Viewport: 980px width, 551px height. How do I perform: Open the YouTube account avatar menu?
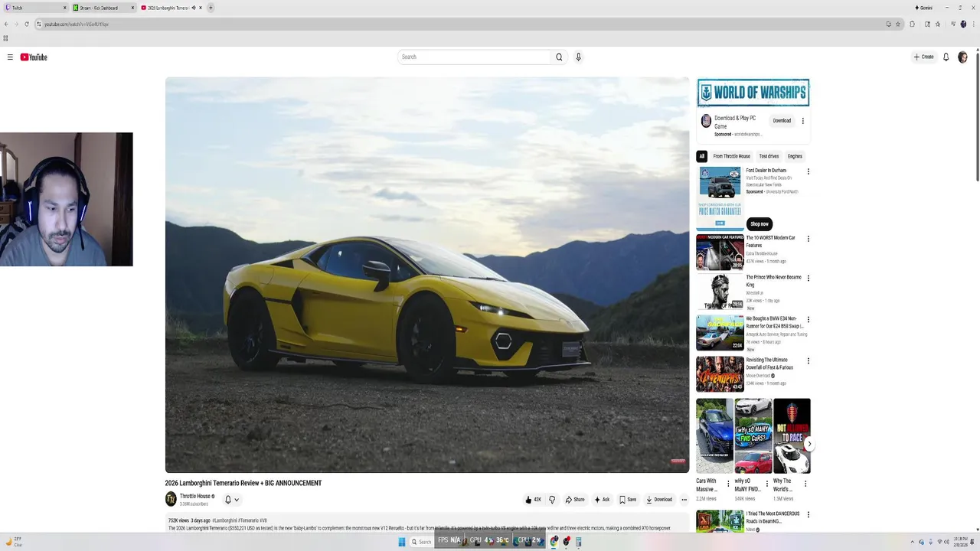(962, 57)
